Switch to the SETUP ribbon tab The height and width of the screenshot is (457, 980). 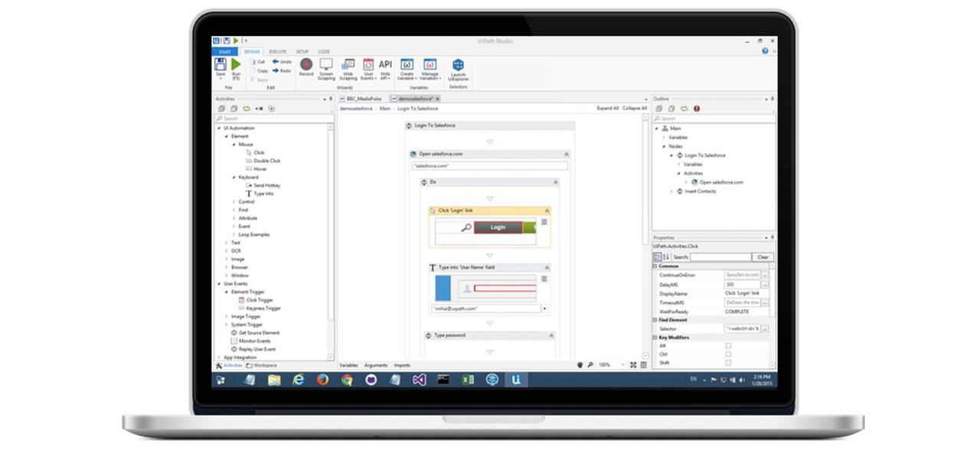[302, 51]
